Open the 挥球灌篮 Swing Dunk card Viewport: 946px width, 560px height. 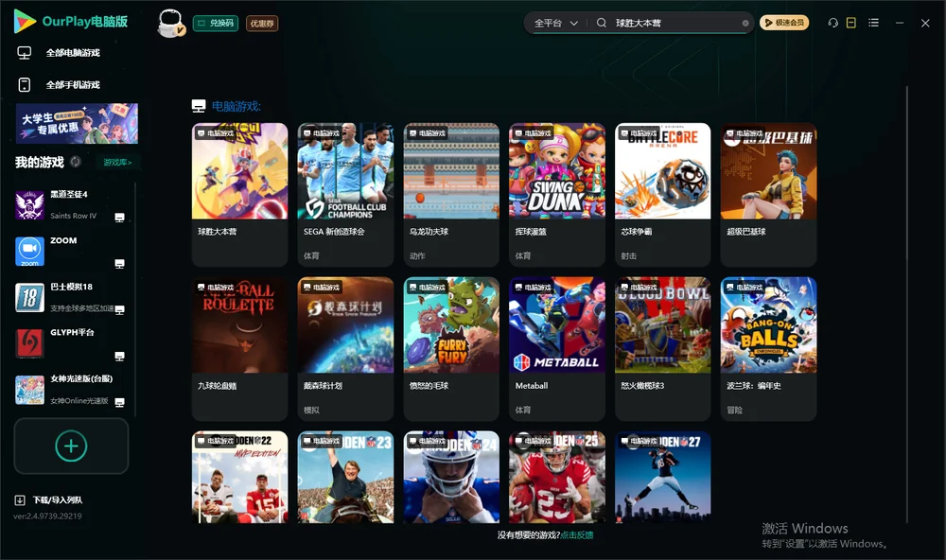(557, 195)
